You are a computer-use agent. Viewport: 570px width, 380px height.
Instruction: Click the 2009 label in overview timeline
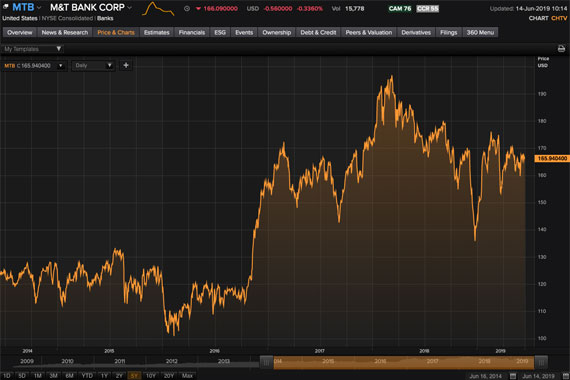[x=27, y=361]
